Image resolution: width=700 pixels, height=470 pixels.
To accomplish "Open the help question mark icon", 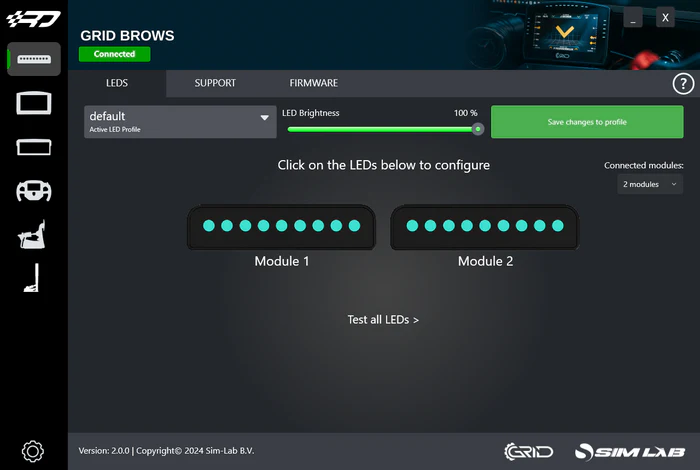I will 683,83.
